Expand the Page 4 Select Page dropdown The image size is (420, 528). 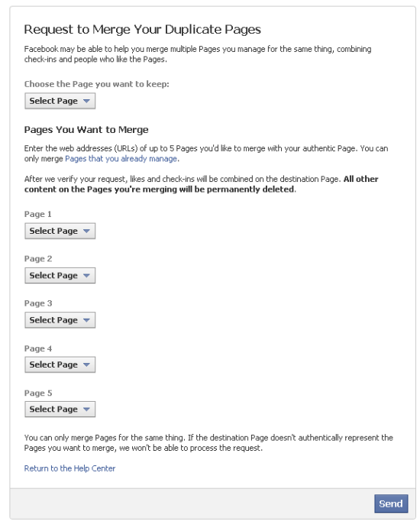coord(60,364)
